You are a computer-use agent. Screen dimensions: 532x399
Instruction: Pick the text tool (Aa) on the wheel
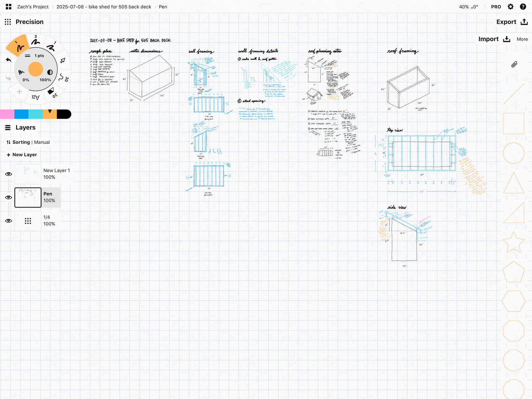(36, 97)
